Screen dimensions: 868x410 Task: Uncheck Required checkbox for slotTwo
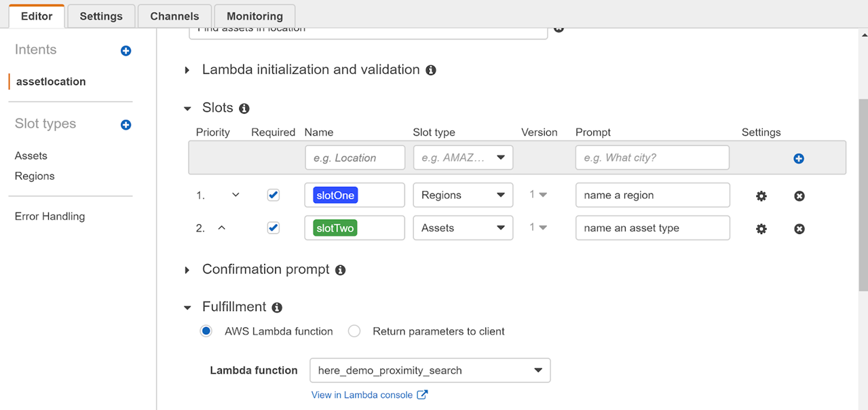click(x=273, y=228)
